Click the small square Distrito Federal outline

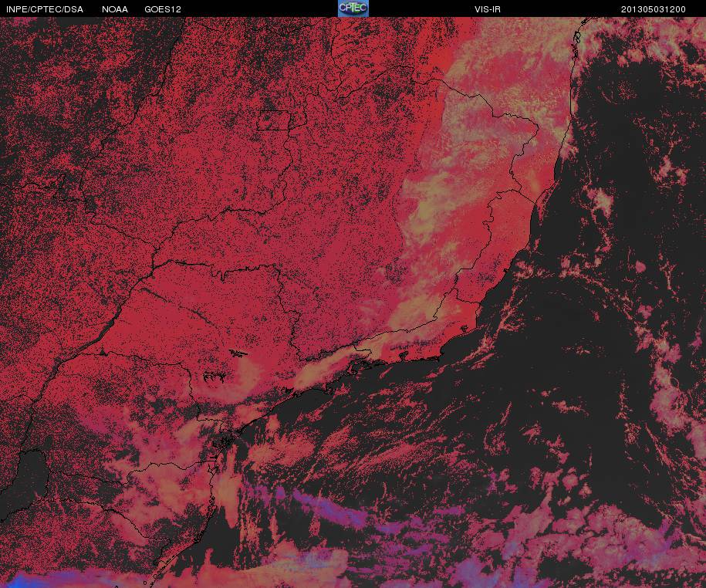point(272,120)
